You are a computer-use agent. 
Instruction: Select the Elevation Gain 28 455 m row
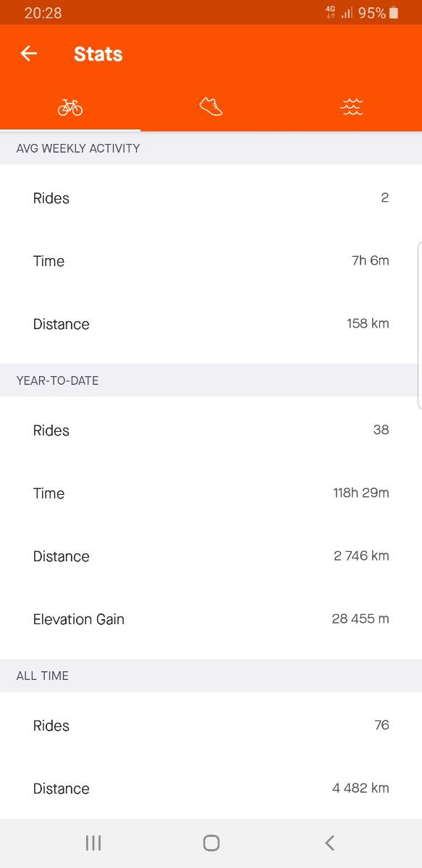pyautogui.click(x=211, y=619)
